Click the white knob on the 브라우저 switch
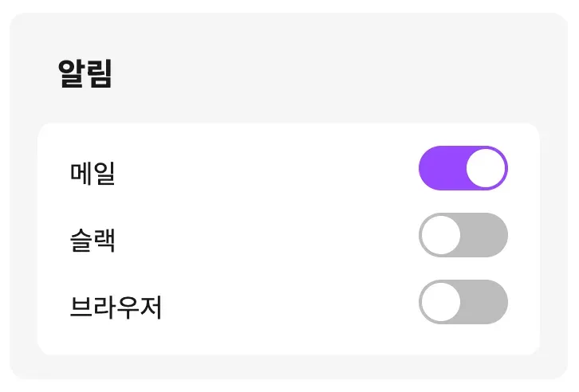This screenshot has width=579, height=392. click(441, 302)
